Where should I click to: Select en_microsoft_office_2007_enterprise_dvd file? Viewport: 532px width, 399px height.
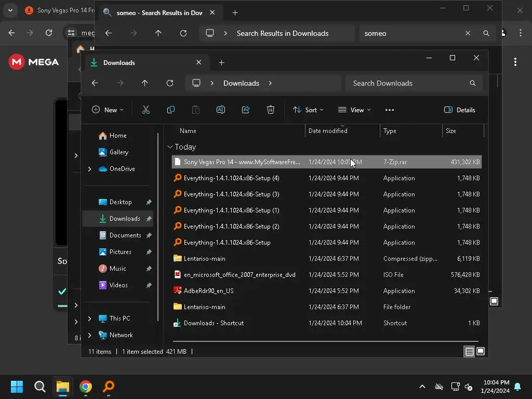coord(327,275)
